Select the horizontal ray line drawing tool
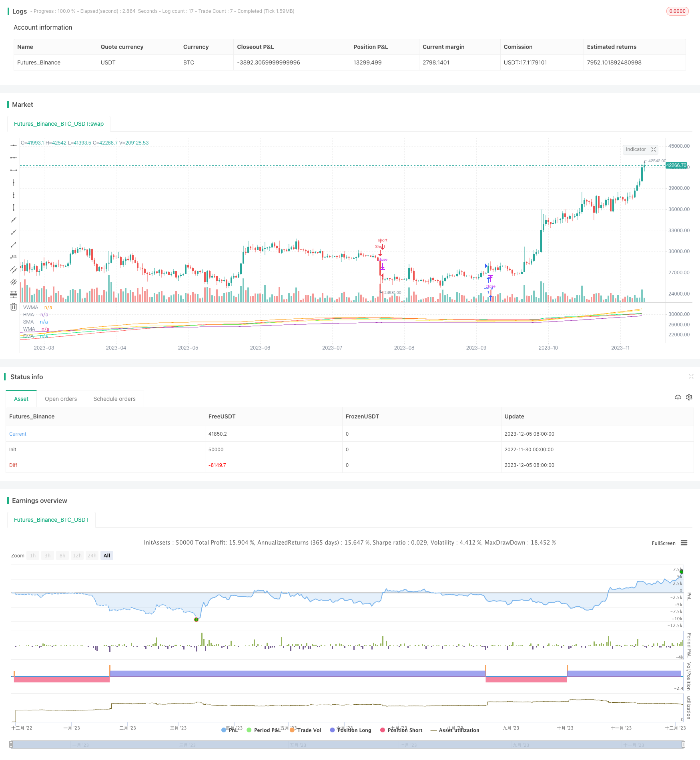This screenshot has height=760, width=700. tap(14, 158)
